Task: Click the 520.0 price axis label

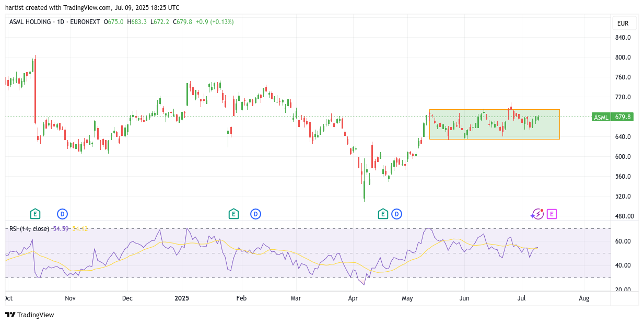Action: (x=623, y=196)
